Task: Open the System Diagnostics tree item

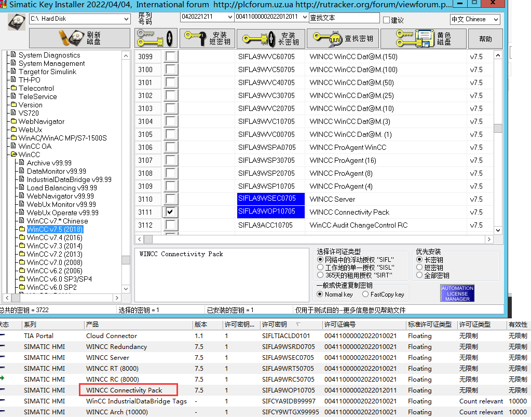Action: tap(49, 55)
